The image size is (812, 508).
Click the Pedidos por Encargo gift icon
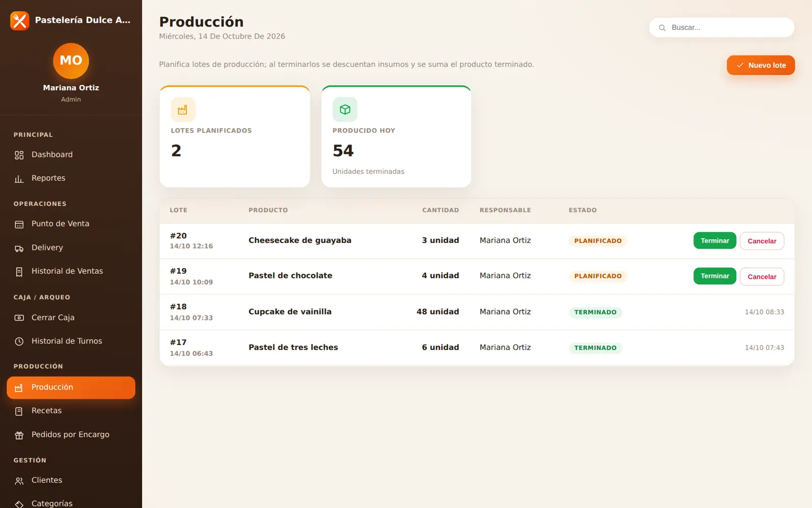point(19,435)
